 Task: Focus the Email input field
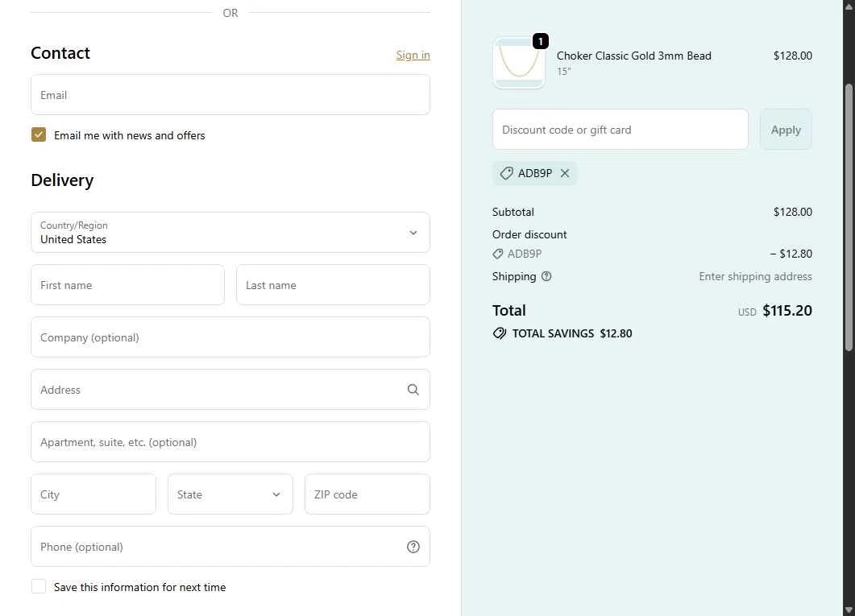pyautogui.click(x=230, y=95)
